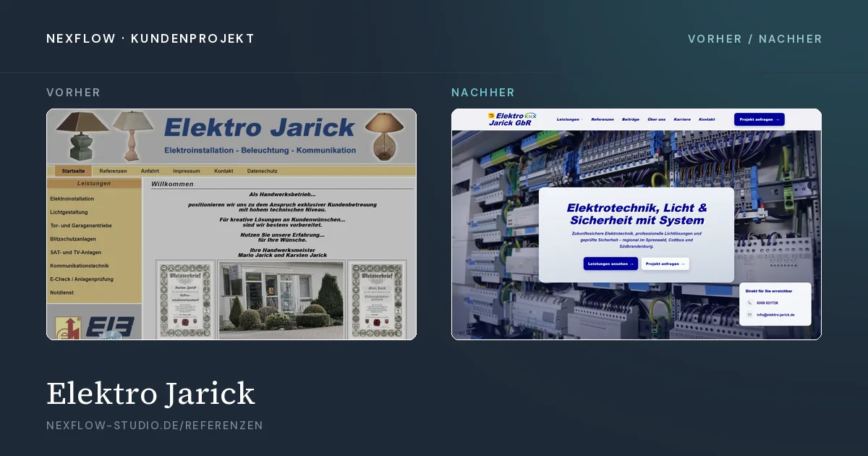868x456 pixels.
Task: Select Anfahrt in the old site navigation
Action: pos(150,171)
